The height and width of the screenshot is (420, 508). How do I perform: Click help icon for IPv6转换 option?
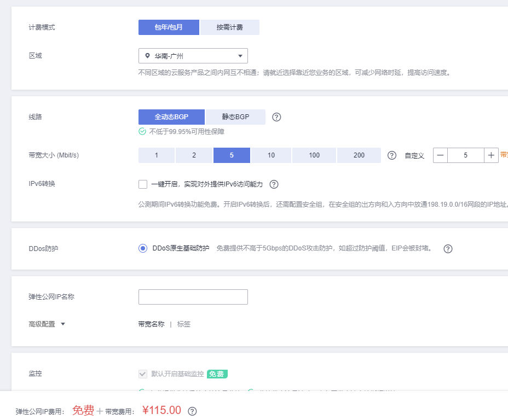click(x=274, y=184)
